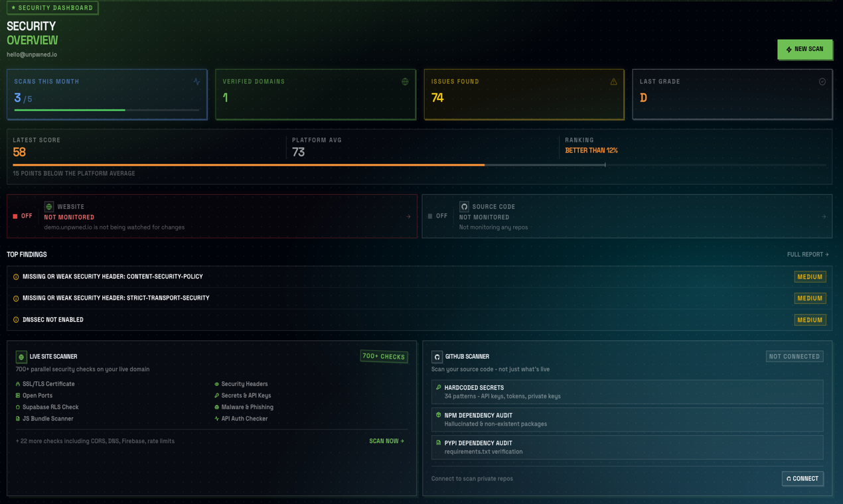The height and width of the screenshot is (504, 843).
Task: Click the NPM Dependency Audit package icon
Action: coord(438,415)
